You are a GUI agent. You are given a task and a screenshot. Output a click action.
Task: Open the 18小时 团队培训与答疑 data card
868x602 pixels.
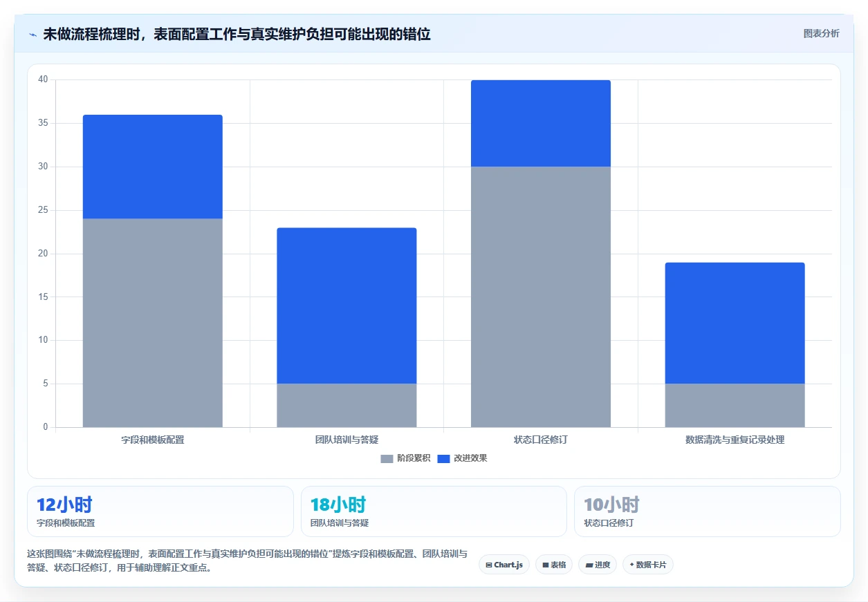point(434,511)
